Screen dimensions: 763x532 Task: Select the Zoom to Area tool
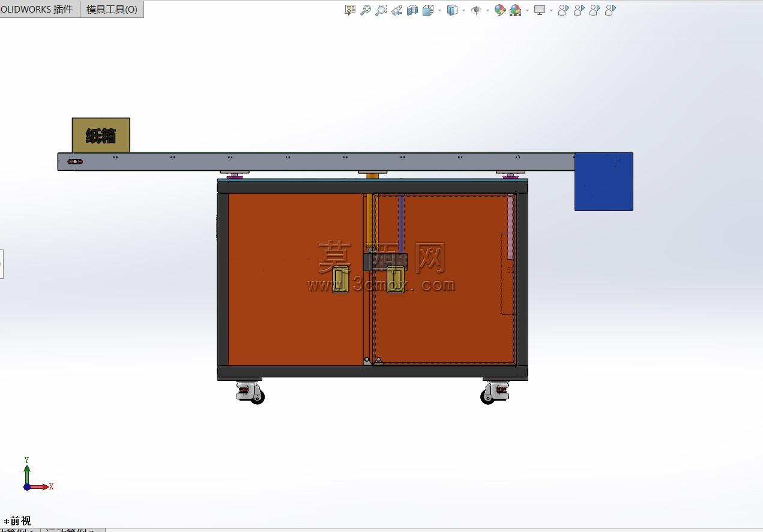click(x=381, y=10)
